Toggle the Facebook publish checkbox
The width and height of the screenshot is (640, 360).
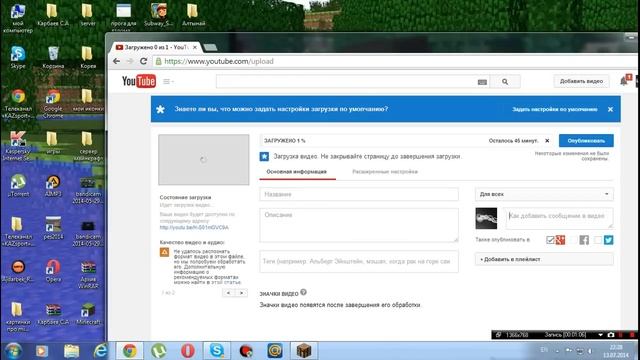[574, 240]
